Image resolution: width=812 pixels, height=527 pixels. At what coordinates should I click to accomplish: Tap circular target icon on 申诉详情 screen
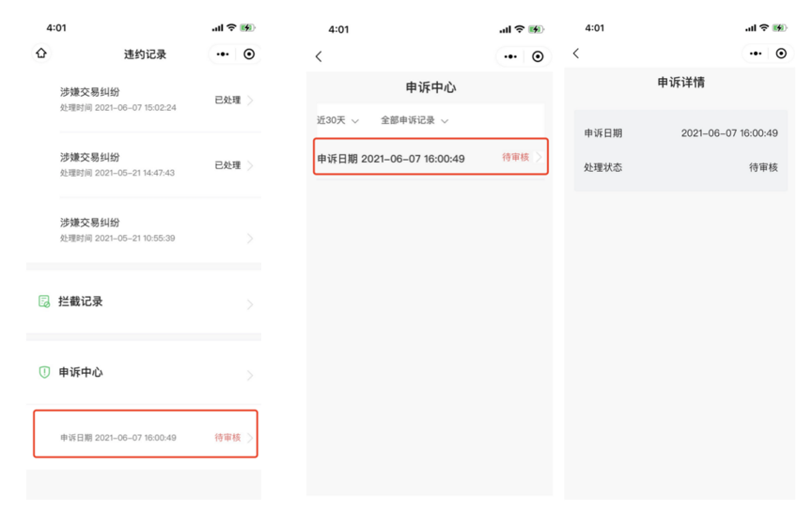tap(781, 54)
